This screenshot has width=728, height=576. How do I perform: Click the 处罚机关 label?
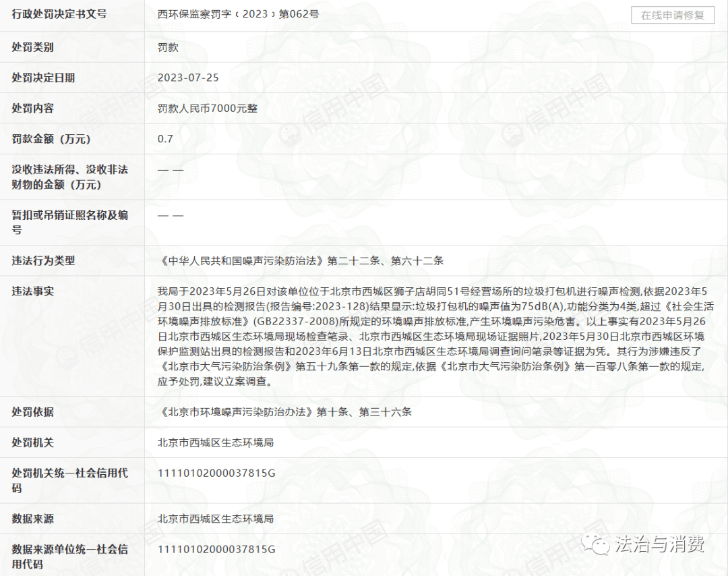(32, 442)
